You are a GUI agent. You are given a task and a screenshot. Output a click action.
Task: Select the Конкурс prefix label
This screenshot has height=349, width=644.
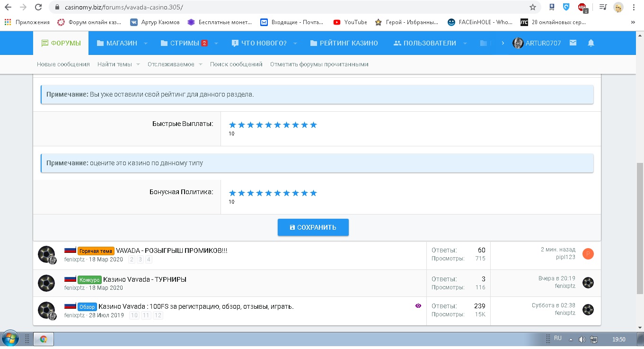[89, 280]
